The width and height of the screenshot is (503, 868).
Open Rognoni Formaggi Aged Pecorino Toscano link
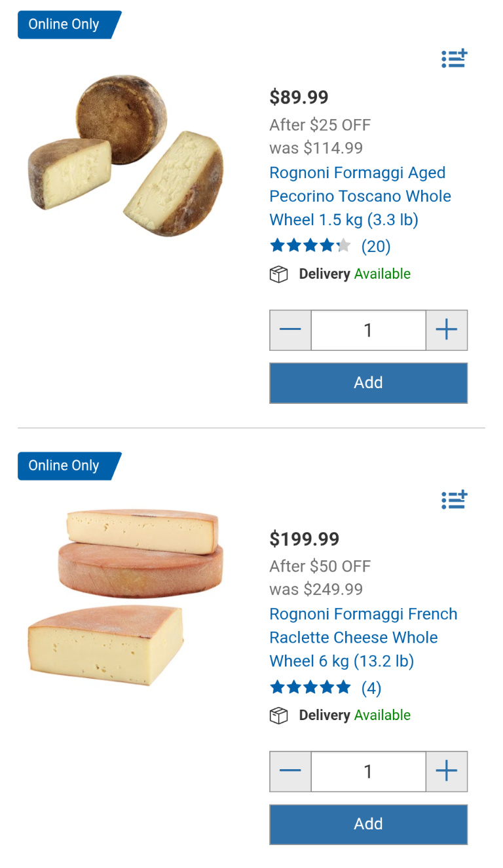point(360,196)
